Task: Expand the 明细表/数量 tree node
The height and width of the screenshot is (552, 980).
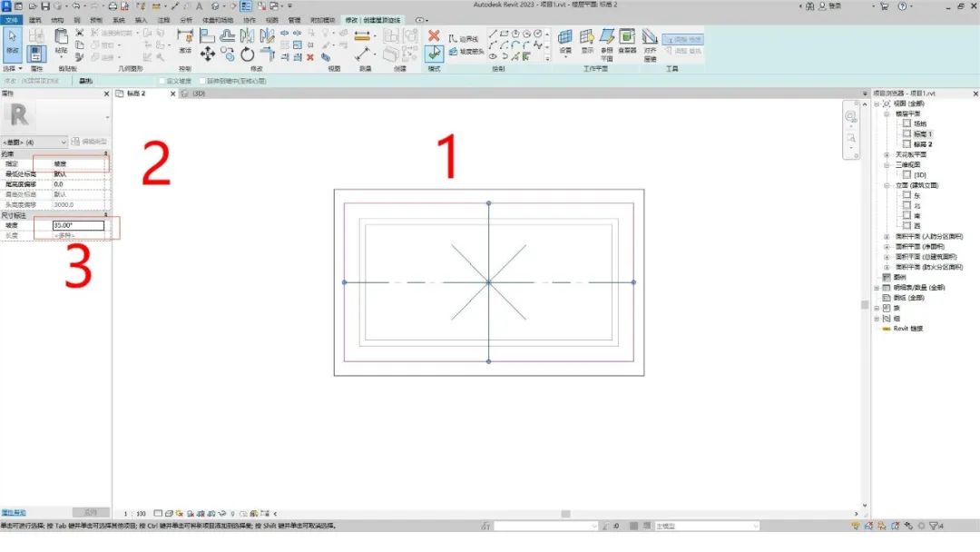Action: tap(877, 287)
